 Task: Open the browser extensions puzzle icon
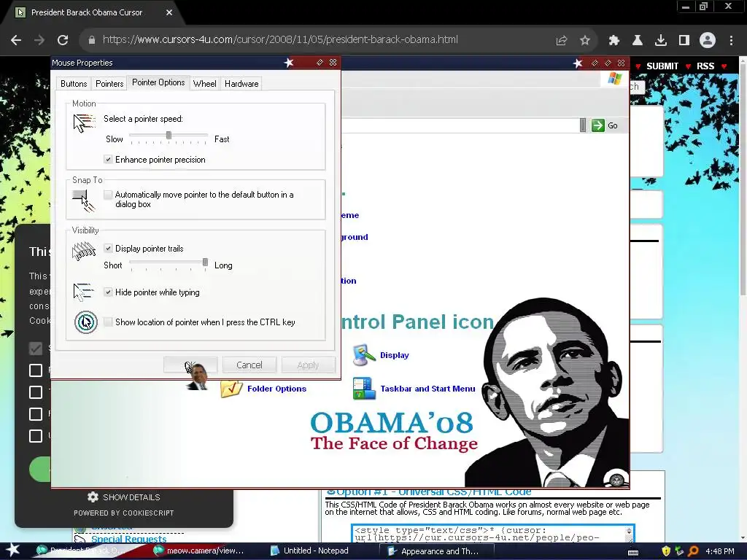(x=614, y=41)
